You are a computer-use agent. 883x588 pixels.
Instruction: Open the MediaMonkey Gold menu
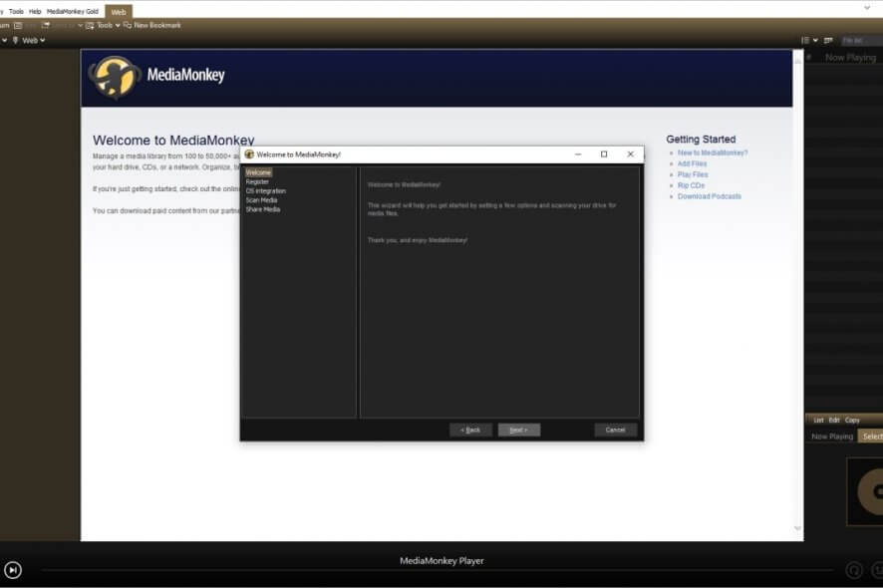(x=72, y=11)
